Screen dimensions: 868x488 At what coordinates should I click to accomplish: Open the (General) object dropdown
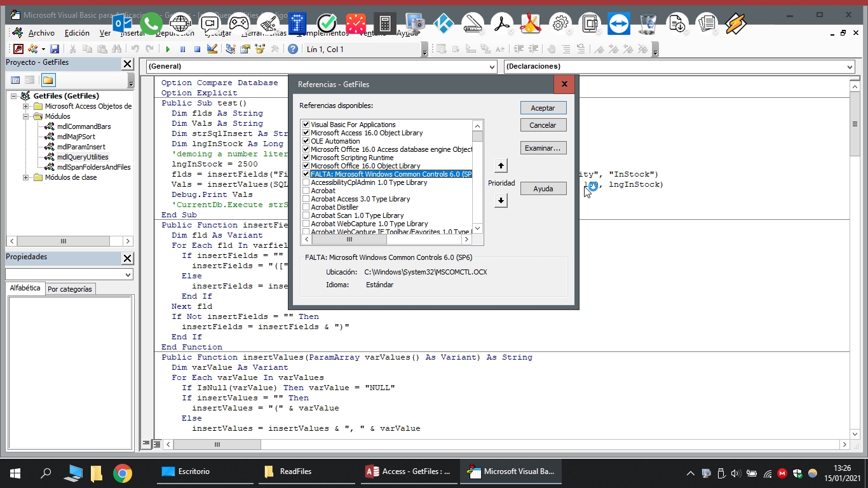[492, 67]
